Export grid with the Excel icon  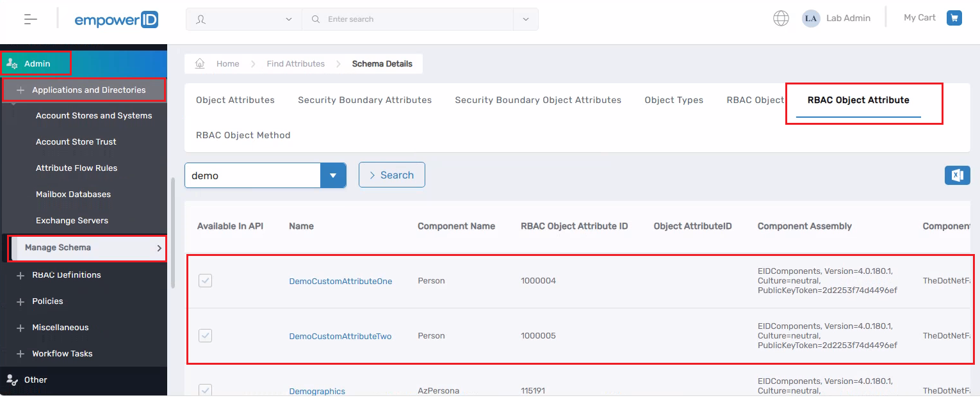(x=957, y=175)
